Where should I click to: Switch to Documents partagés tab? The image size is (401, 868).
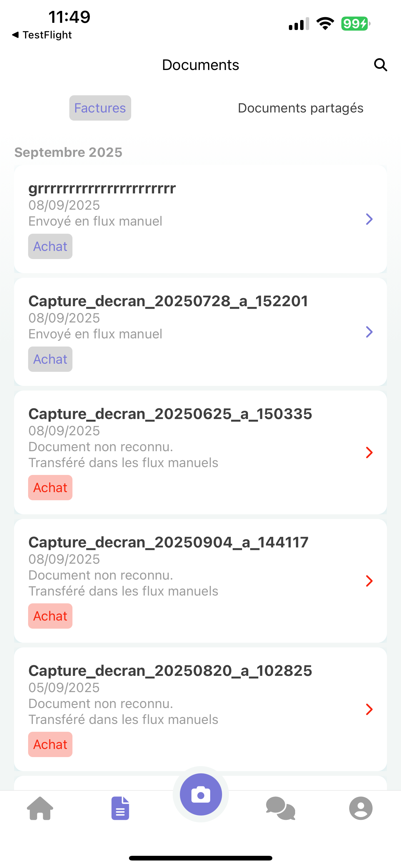tap(300, 108)
